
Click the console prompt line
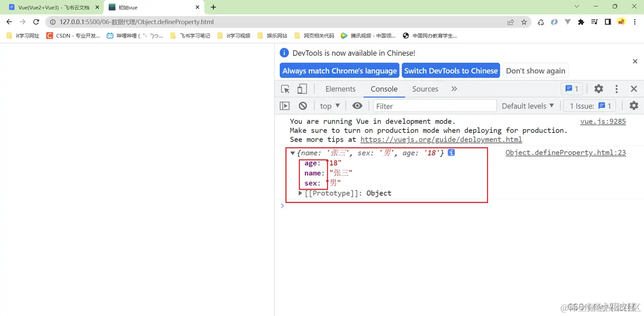[x=459, y=206]
